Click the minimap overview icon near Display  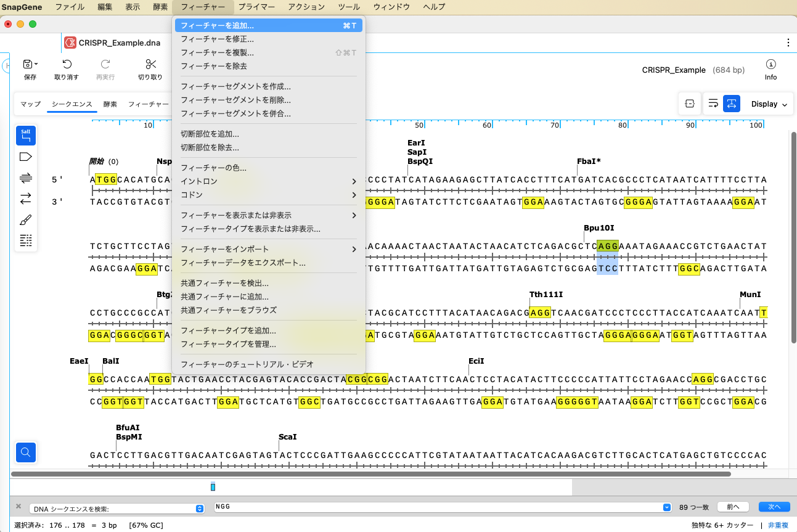click(689, 104)
